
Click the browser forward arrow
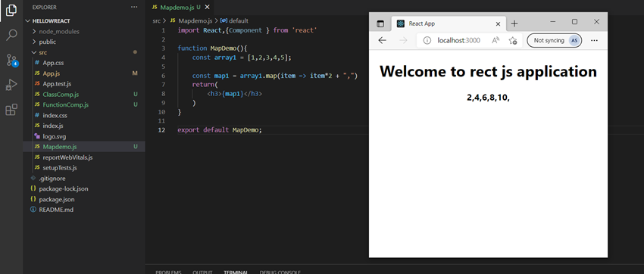click(x=403, y=40)
